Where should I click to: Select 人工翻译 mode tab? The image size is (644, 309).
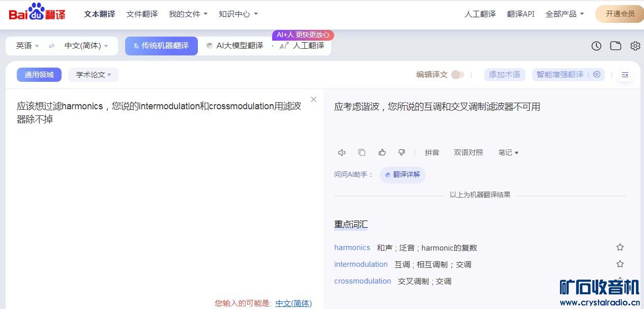tap(302, 46)
